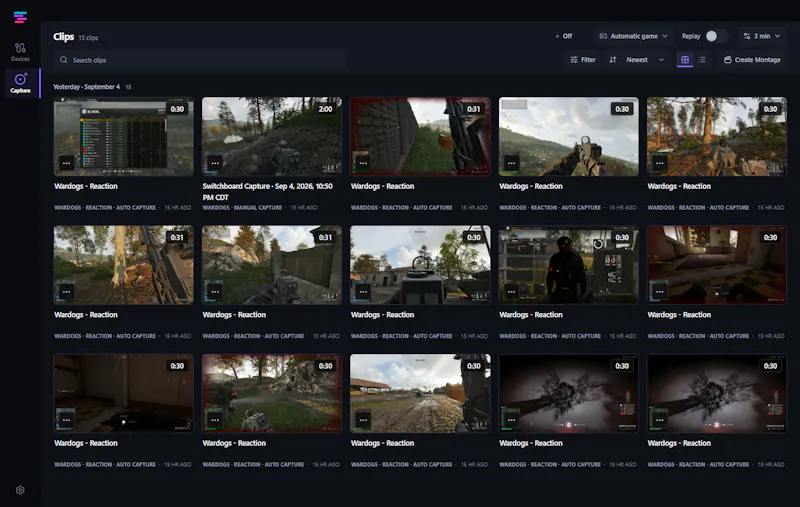Expand the Newest sort dropdown
This screenshot has width=800, height=507.
point(645,60)
